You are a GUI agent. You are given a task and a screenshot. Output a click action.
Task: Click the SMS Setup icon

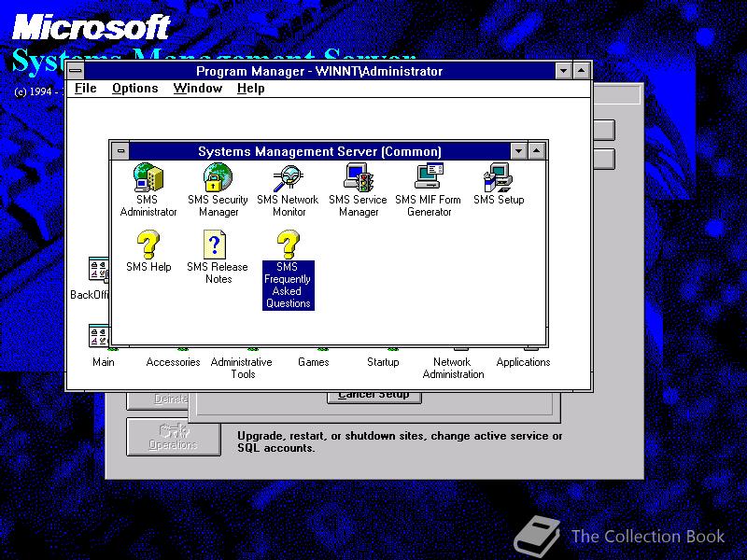(x=499, y=178)
